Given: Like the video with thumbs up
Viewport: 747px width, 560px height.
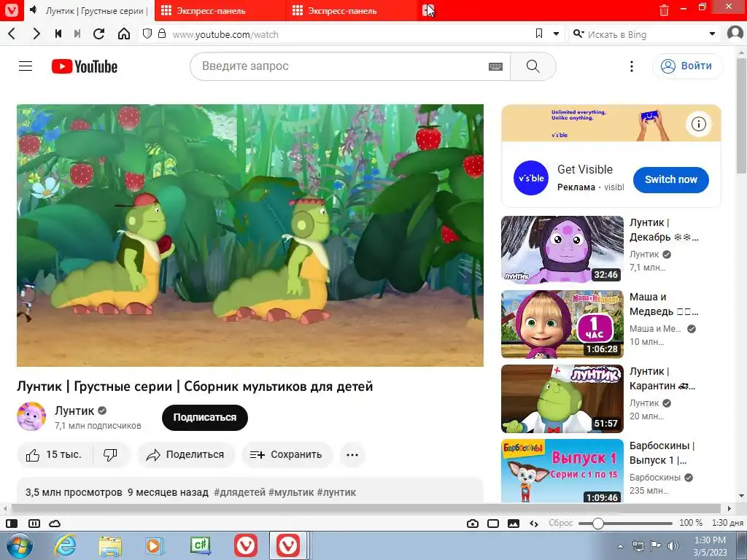Looking at the screenshot, I should 54,455.
